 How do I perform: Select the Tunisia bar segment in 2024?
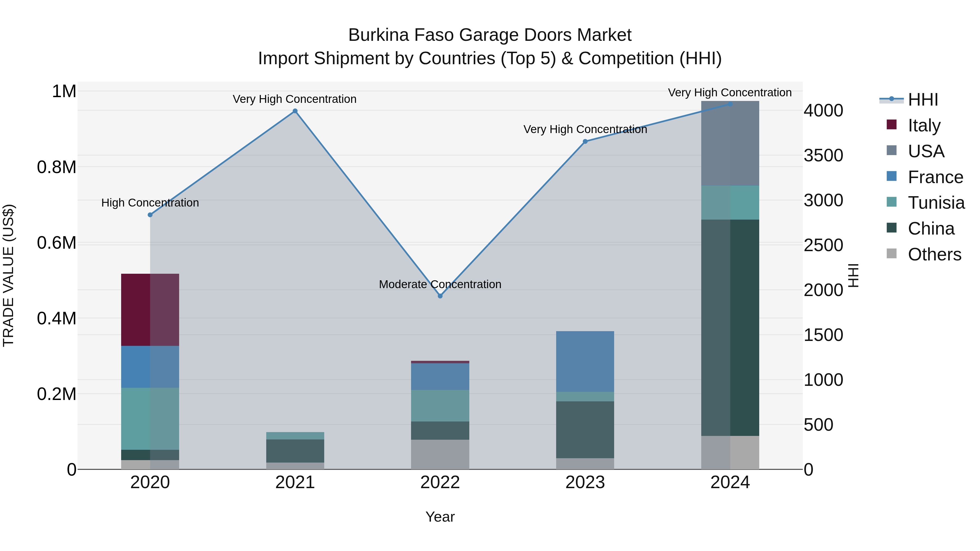tap(730, 203)
